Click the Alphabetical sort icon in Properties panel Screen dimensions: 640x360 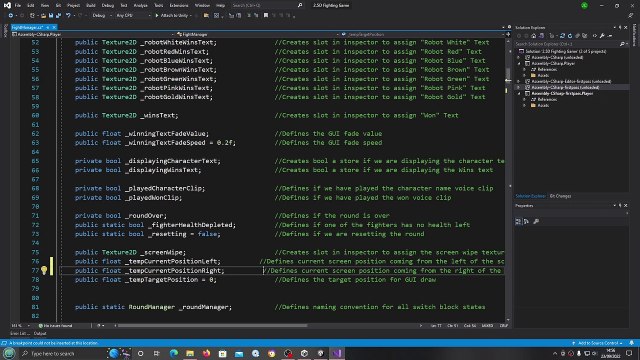point(526,221)
